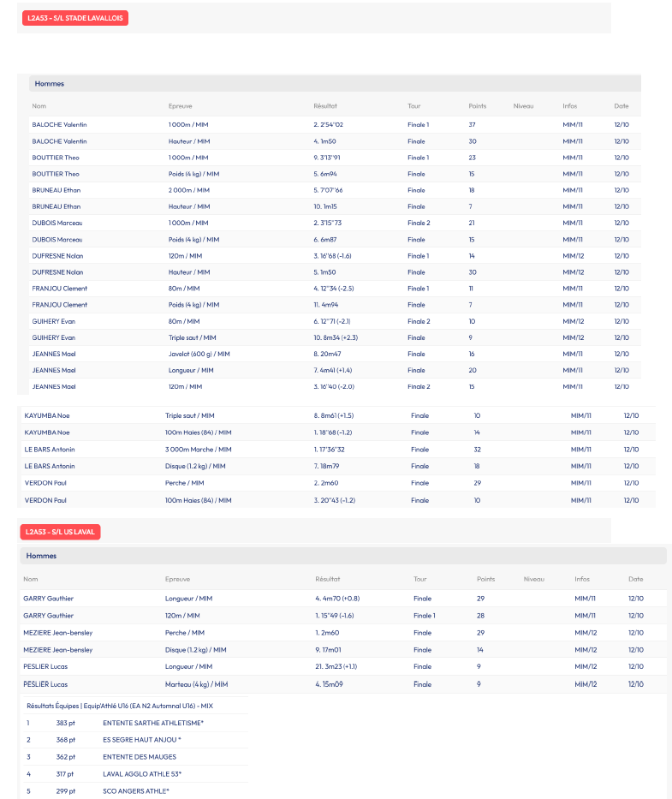Open BALOCHE Valentin from the 1000m row
Image resolution: width=672 pixels, height=799 pixels.
[x=59, y=125]
